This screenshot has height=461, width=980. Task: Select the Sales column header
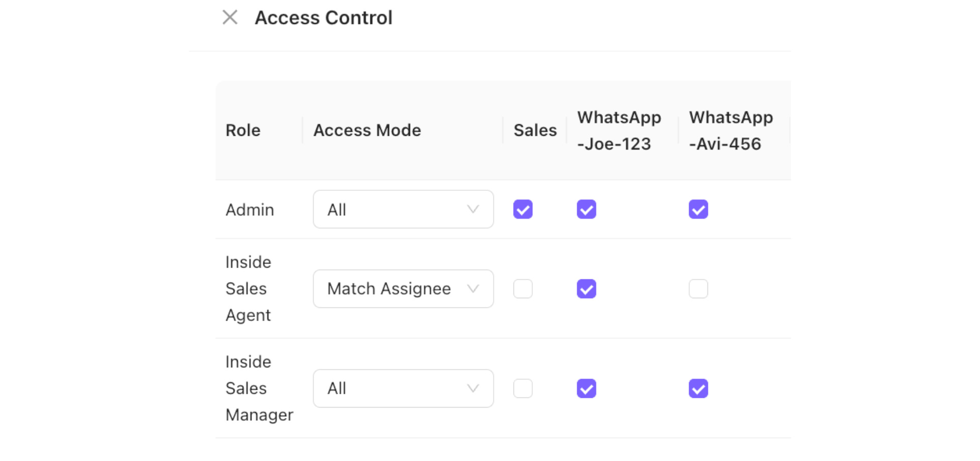[x=534, y=130]
